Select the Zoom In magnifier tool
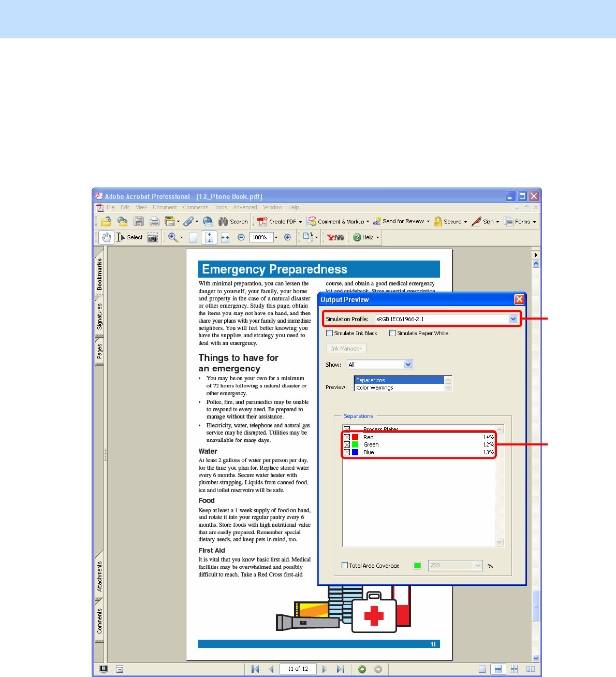616x677 pixels. pyautogui.click(x=173, y=237)
